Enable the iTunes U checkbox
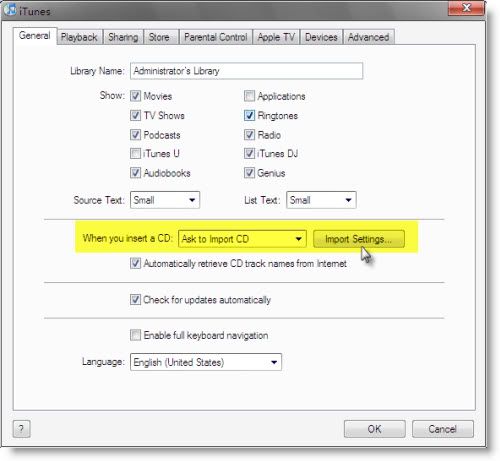Screen dimensions: 500x461 coord(135,154)
